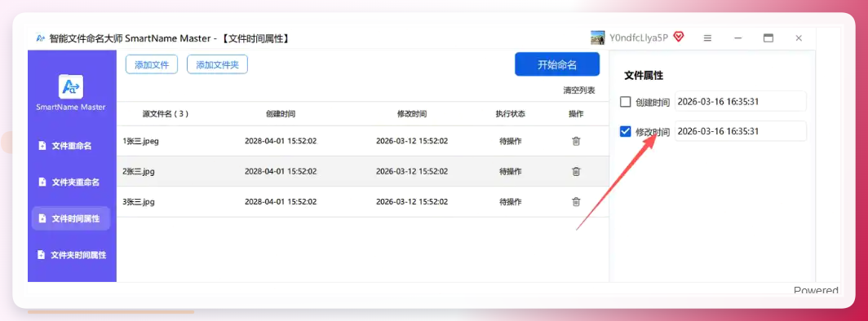Maximize the SmartName Master window

[768, 38]
